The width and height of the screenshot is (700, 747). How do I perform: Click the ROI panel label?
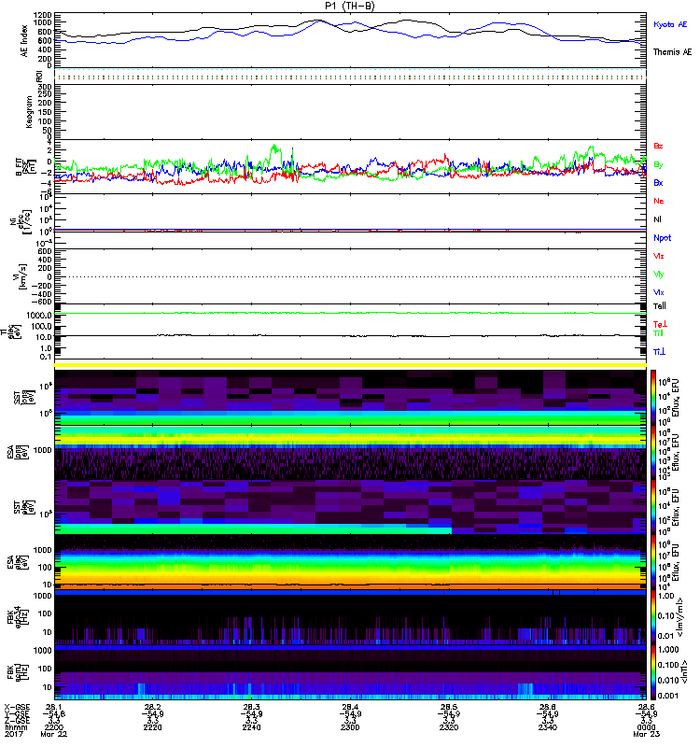pyautogui.click(x=39, y=76)
